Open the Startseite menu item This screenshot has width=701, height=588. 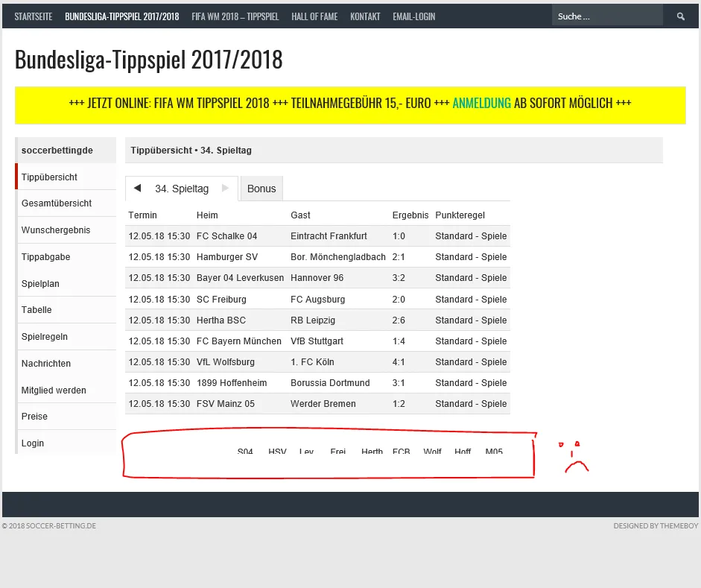click(x=33, y=16)
